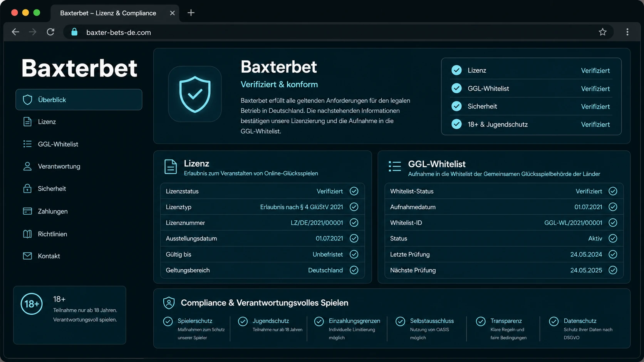644x362 pixels.
Task: Click the check icon next to Selbstausschluss
Action: [400, 321]
